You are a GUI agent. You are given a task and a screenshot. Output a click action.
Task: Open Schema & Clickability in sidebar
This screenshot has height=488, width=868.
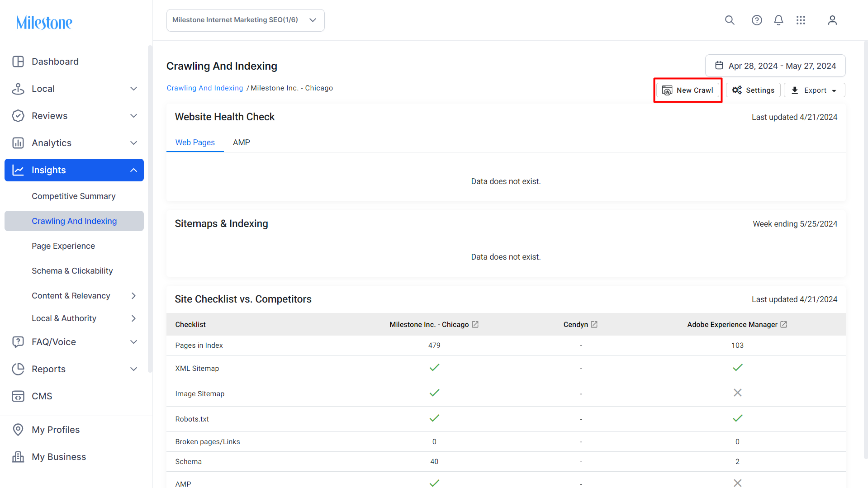point(72,271)
